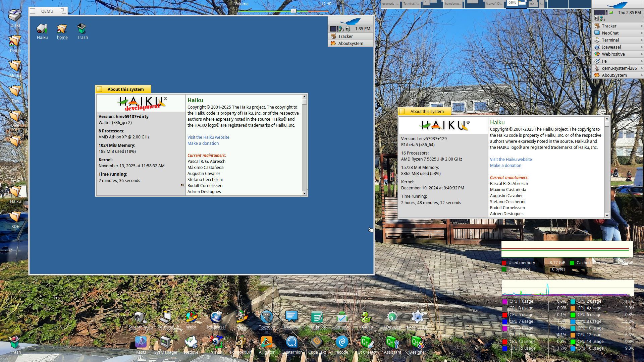The image size is (644, 362).
Task: Toggle CPU 5 usage legend box
Action: click(x=504, y=315)
